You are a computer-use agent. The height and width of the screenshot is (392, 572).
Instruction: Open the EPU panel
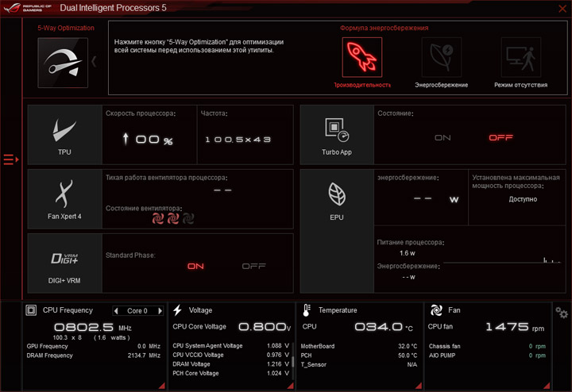[x=337, y=231]
